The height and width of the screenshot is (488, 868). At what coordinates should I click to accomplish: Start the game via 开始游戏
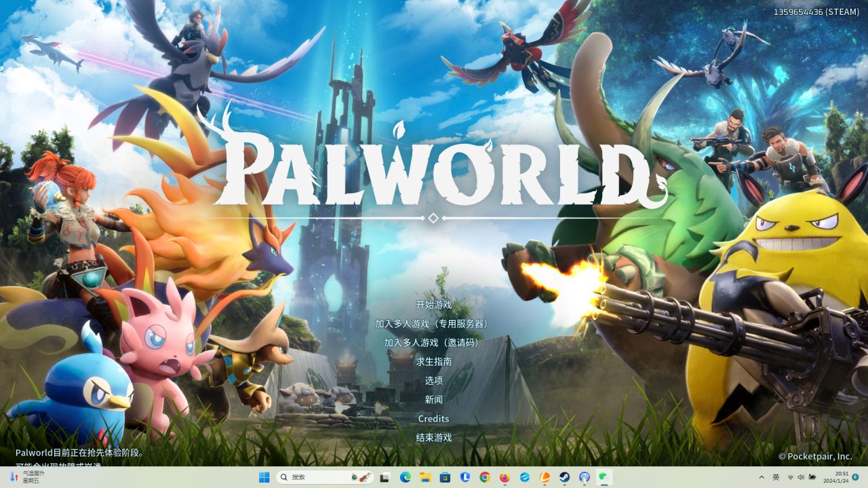click(x=434, y=305)
